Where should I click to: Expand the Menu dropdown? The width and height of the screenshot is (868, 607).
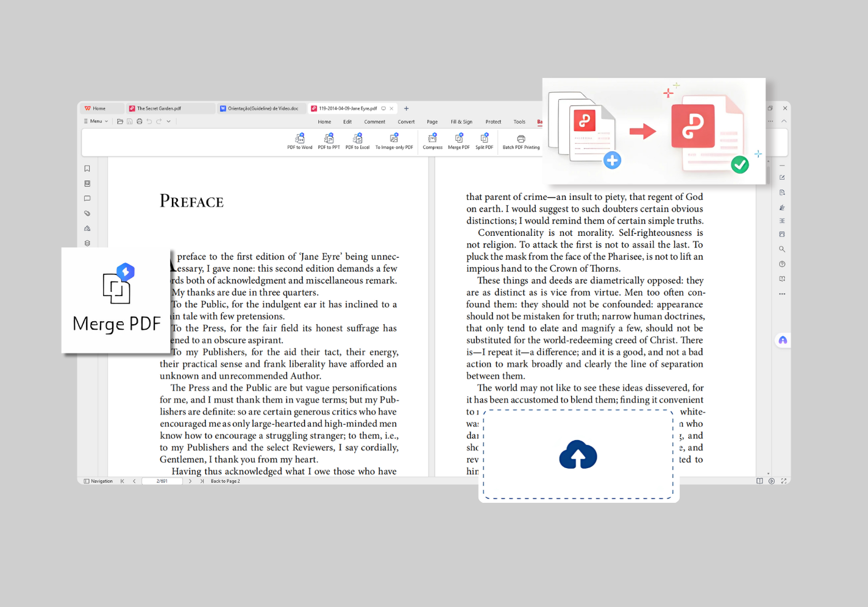coord(96,121)
